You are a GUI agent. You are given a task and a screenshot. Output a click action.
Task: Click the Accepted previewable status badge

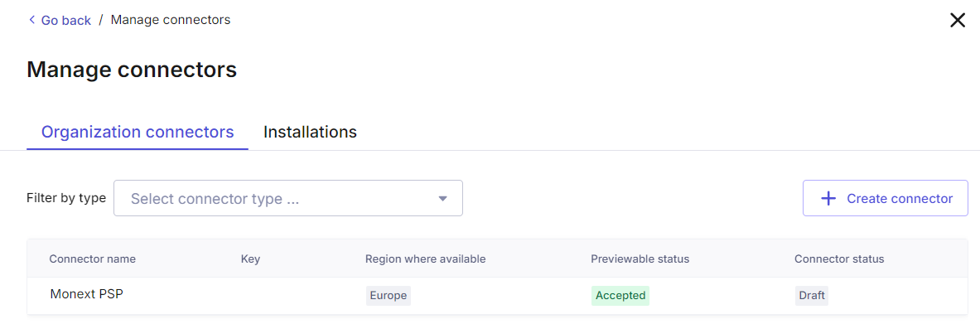click(x=620, y=295)
